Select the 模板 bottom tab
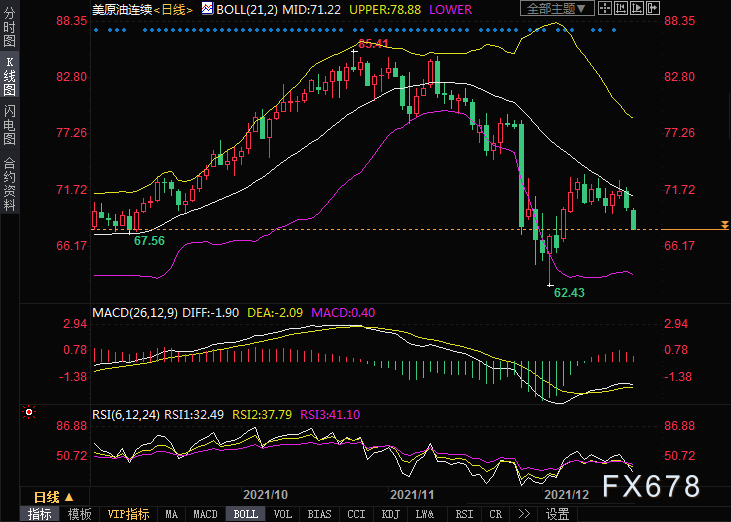This screenshot has height=522, width=731. click(80, 514)
